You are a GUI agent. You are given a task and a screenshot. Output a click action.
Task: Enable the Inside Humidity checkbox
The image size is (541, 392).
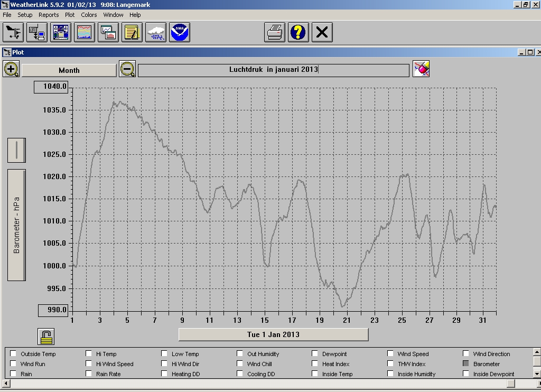[390, 374]
